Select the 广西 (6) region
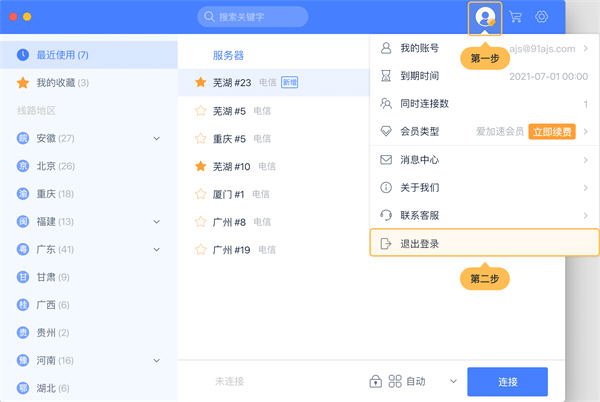Screen dimensions: 600x402 coord(88,305)
